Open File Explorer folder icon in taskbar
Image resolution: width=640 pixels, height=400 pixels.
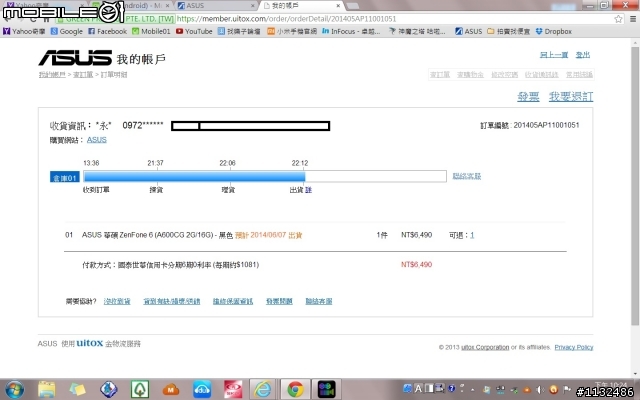[47, 389]
